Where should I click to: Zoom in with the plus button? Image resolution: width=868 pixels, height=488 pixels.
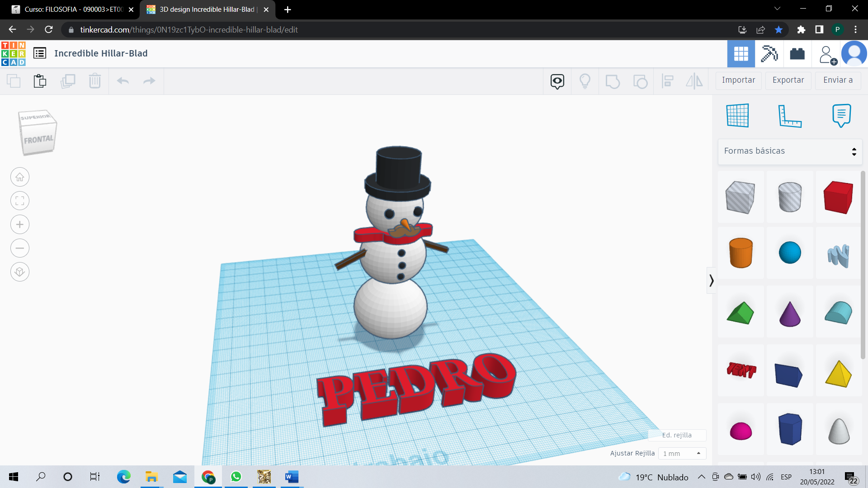[x=20, y=225]
